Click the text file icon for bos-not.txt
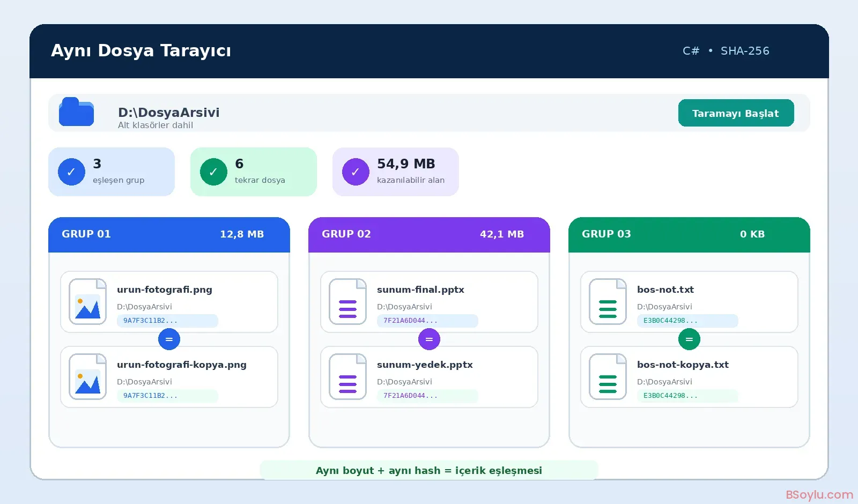The image size is (858, 504). [x=608, y=301]
